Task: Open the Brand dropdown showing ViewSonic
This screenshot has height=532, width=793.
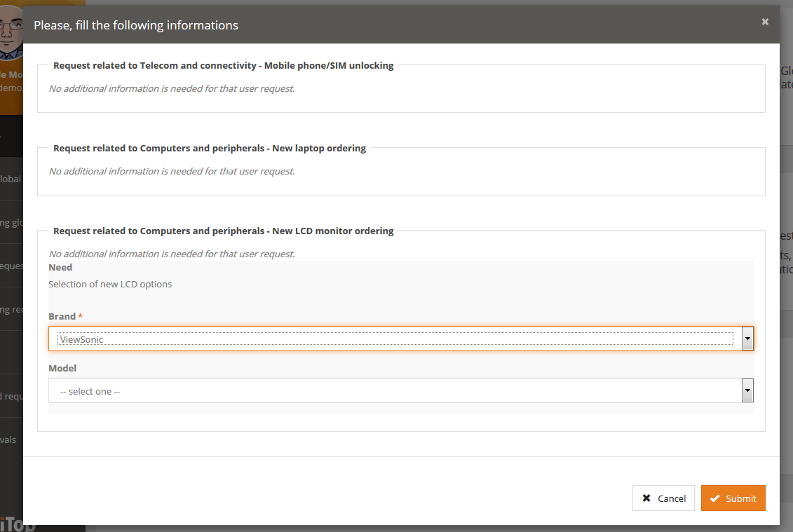Action: [401, 339]
